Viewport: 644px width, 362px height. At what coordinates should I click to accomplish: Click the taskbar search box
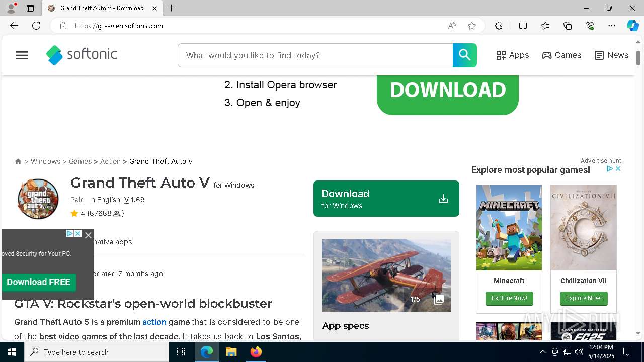pyautogui.click(x=97, y=352)
